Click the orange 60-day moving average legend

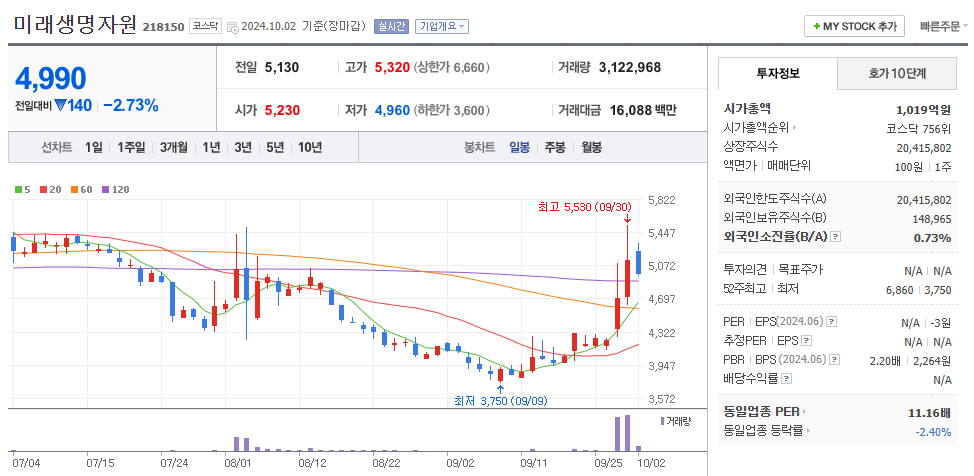point(81,190)
